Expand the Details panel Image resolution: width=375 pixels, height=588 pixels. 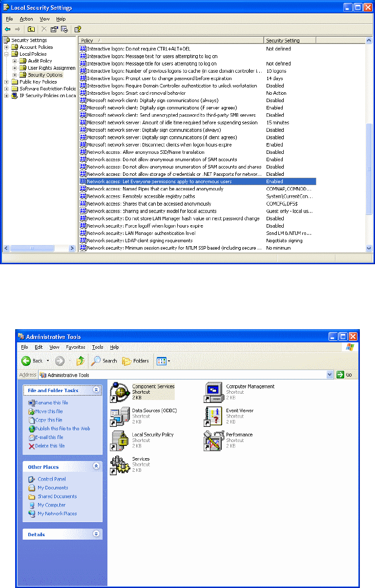pyautogui.click(x=96, y=534)
